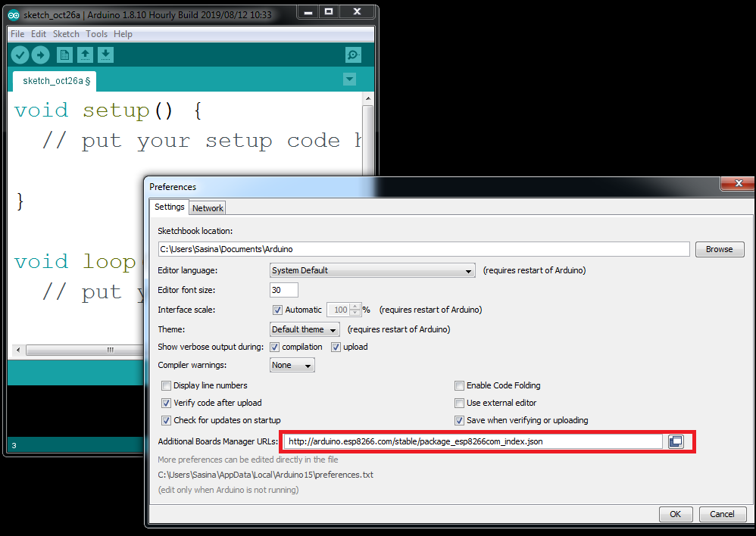Click the Sketchbook location path field
756x536 pixels.
423,249
